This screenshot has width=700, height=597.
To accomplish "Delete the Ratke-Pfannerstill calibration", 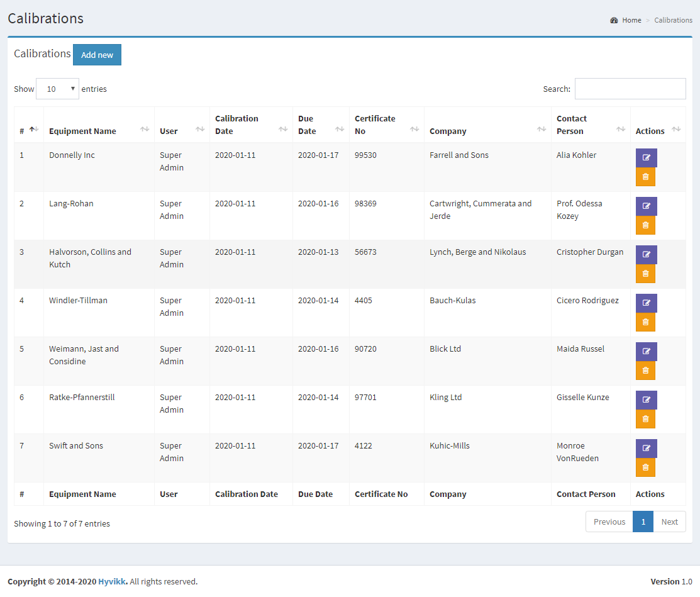I will click(x=645, y=420).
